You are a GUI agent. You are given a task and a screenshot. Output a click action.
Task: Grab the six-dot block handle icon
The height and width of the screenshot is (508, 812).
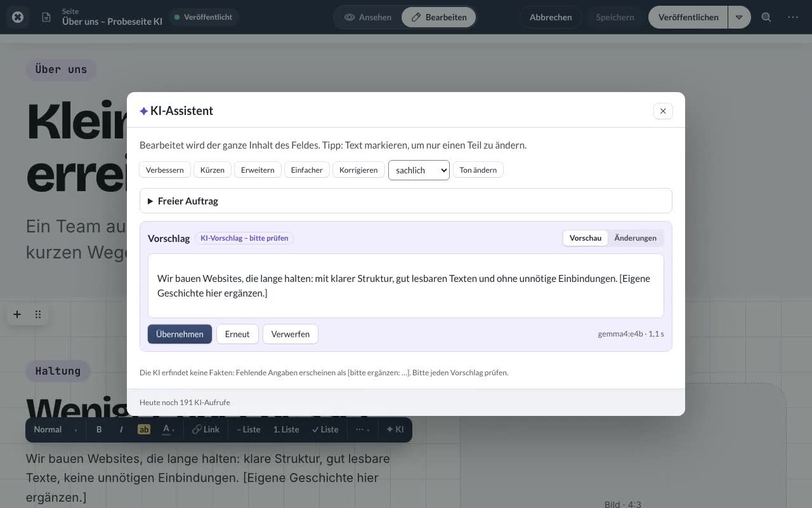38,314
